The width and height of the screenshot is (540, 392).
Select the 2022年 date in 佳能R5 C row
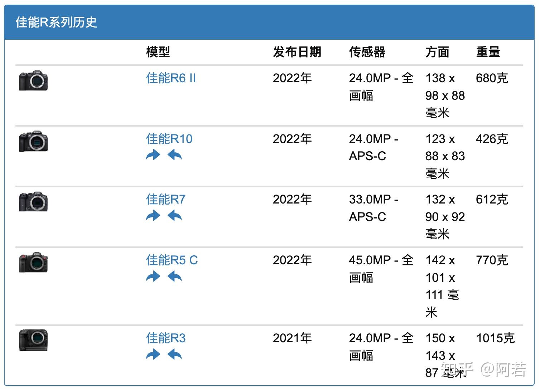click(292, 260)
